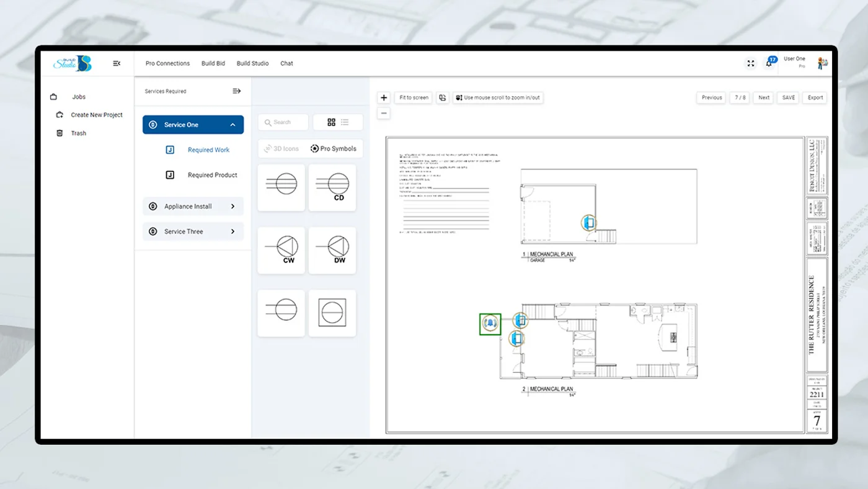The height and width of the screenshot is (489, 868).
Task: Go to the Next page
Action: point(764,97)
